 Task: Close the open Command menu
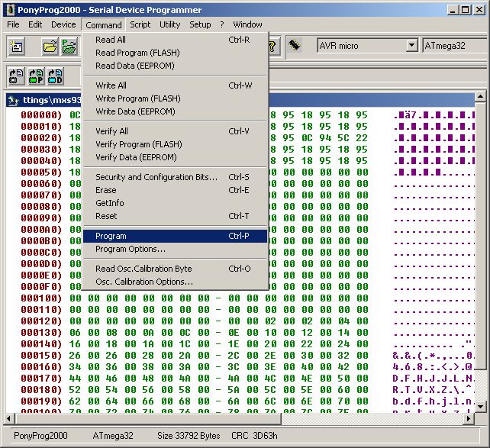104,25
